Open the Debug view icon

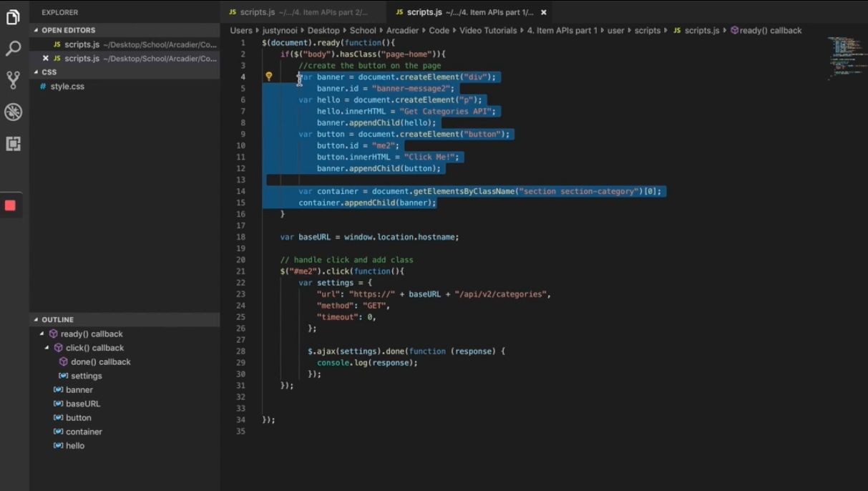[x=13, y=112]
